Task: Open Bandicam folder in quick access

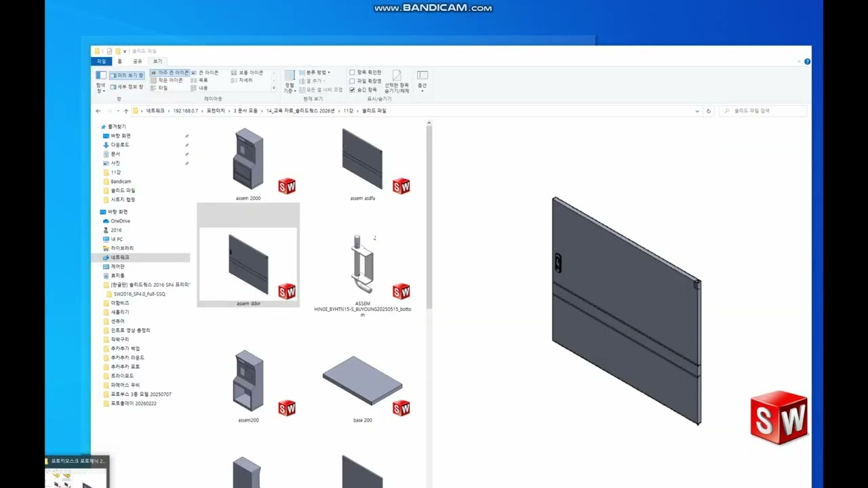Action: pyautogui.click(x=121, y=182)
